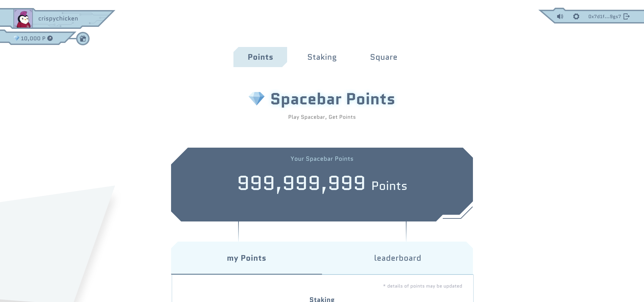
Task: Open crispychicken's penguin avatar
Action: click(x=24, y=18)
